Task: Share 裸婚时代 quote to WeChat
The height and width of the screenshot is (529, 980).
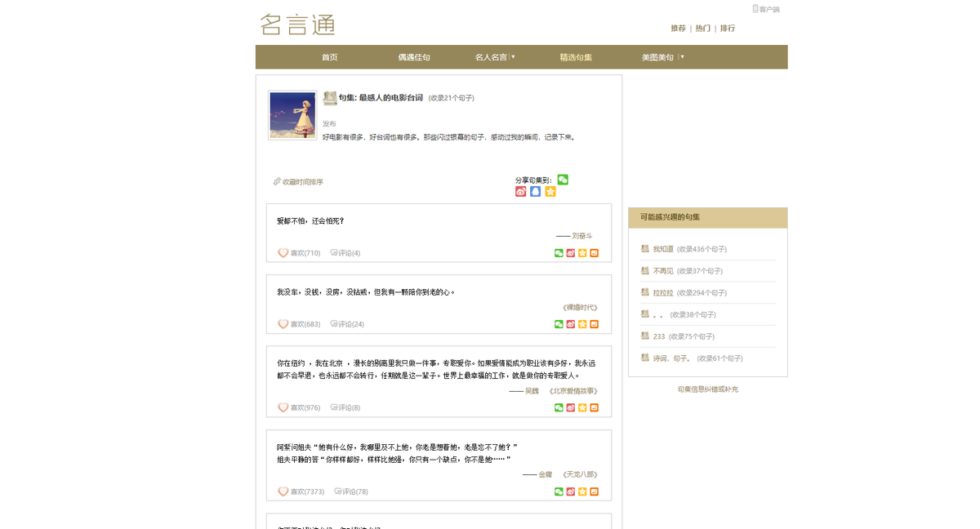Action: tap(559, 324)
